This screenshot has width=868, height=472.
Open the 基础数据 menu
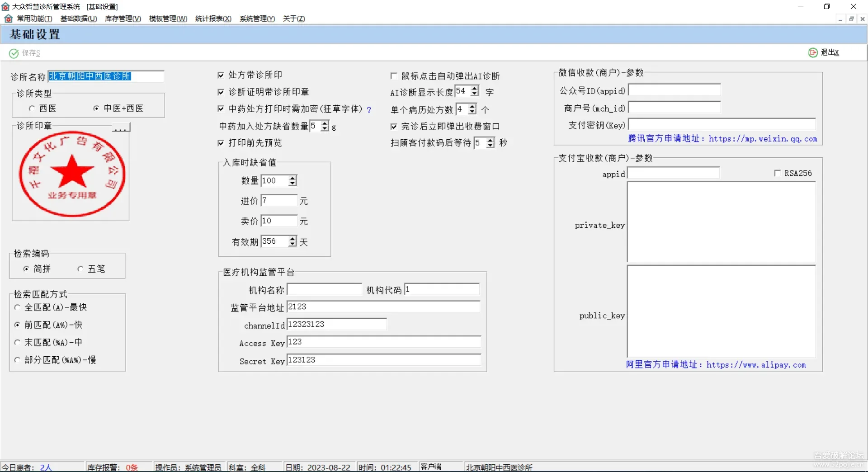coord(79,19)
